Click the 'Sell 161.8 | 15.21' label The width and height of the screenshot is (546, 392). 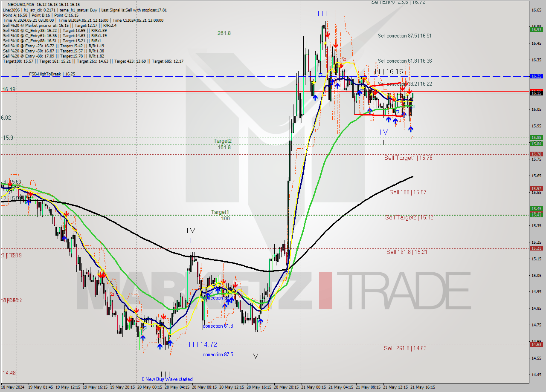[x=407, y=252]
